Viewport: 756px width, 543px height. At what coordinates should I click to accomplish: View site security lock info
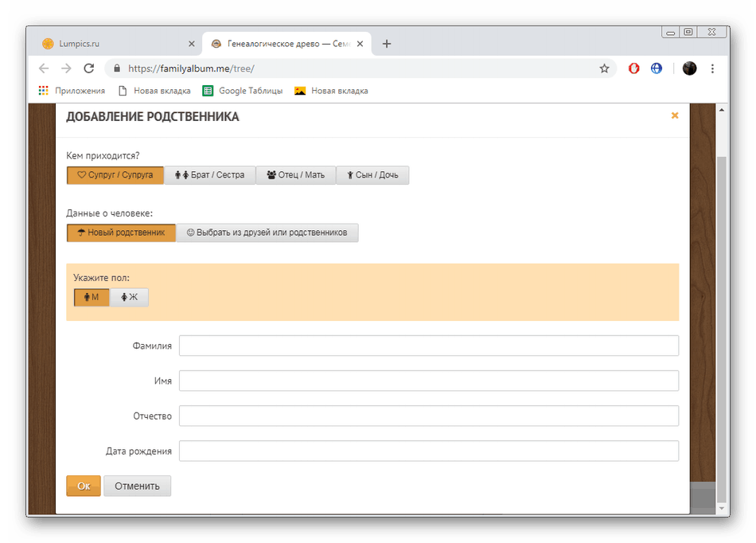click(x=117, y=68)
